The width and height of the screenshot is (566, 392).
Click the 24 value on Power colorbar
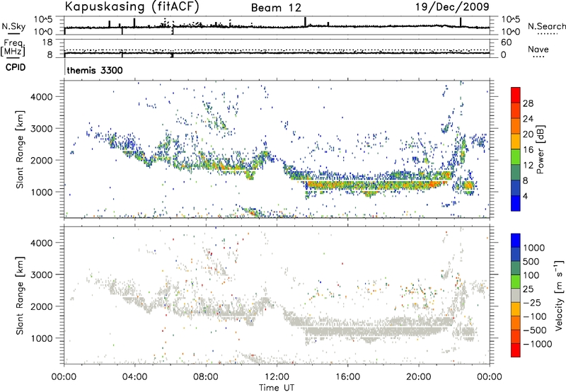pyautogui.click(x=528, y=119)
